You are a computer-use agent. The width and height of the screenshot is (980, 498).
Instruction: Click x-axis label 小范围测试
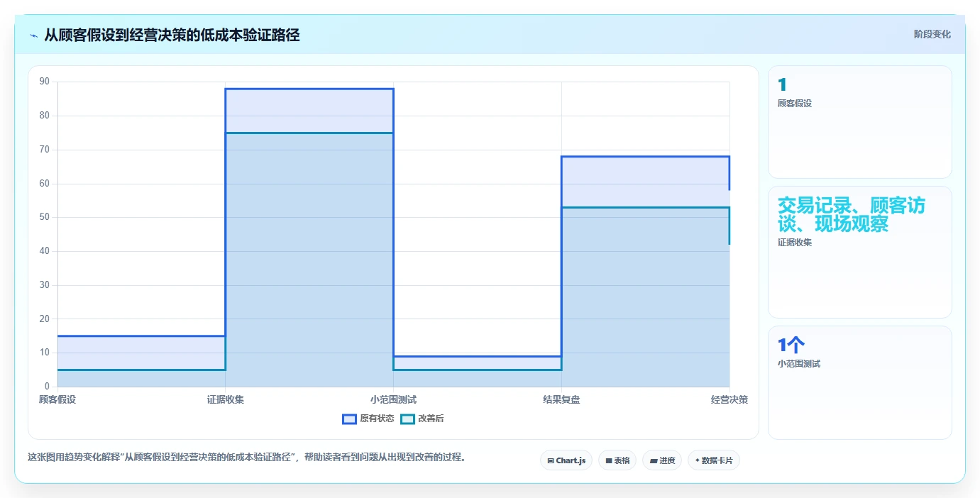click(x=393, y=399)
